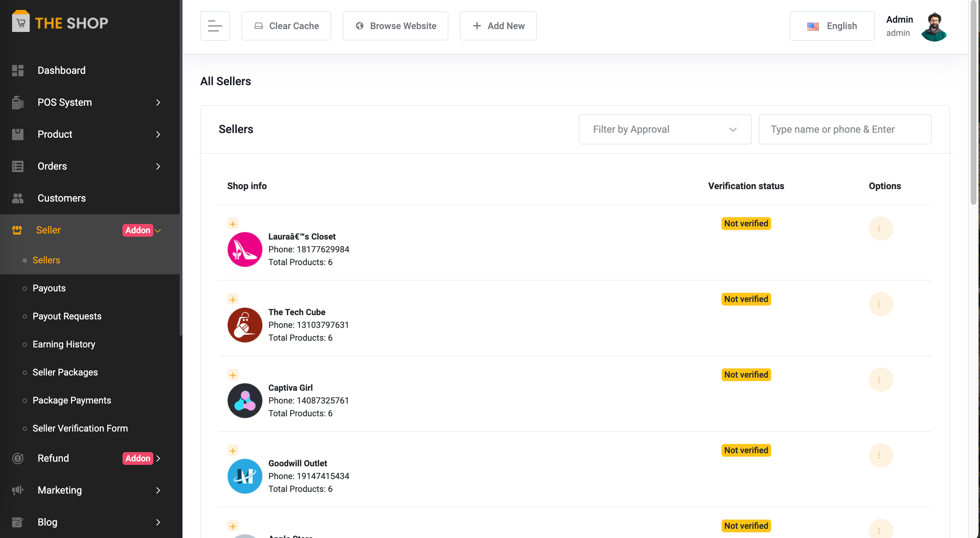
Task: Click Product box icon
Action: point(17,134)
